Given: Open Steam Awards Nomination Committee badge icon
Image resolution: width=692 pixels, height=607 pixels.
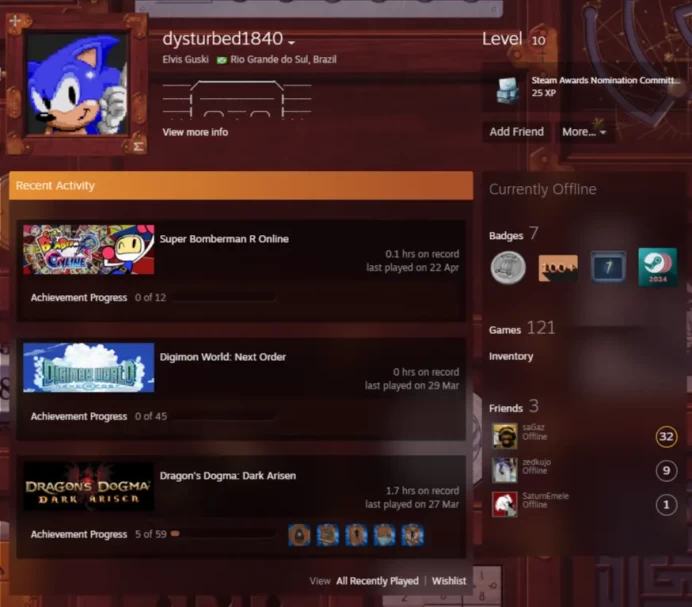Looking at the screenshot, I should tap(507, 90).
